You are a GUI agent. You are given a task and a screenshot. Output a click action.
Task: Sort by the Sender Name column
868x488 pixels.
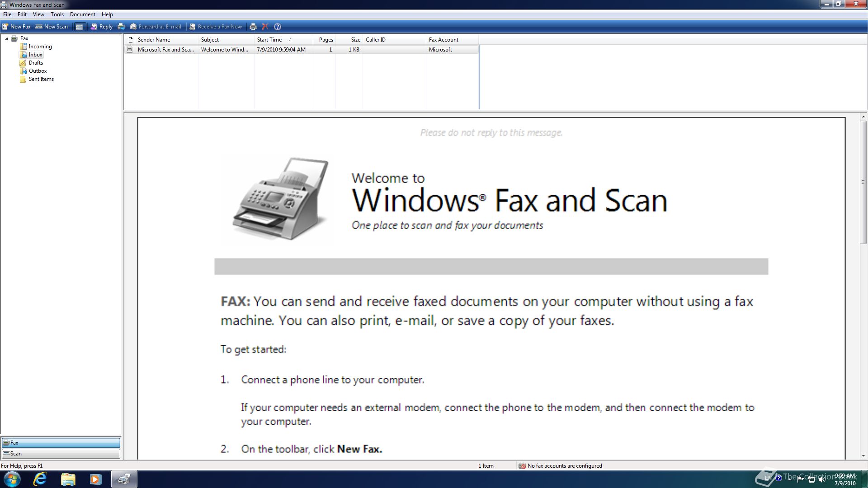[x=166, y=40]
